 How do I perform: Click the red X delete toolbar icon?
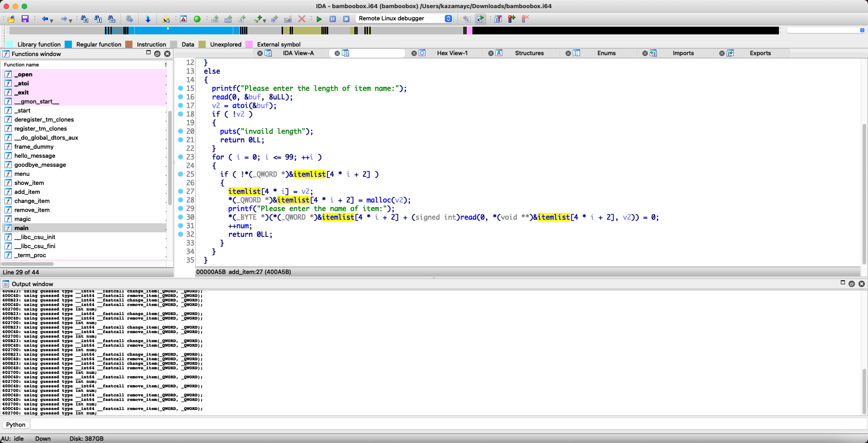click(302, 19)
